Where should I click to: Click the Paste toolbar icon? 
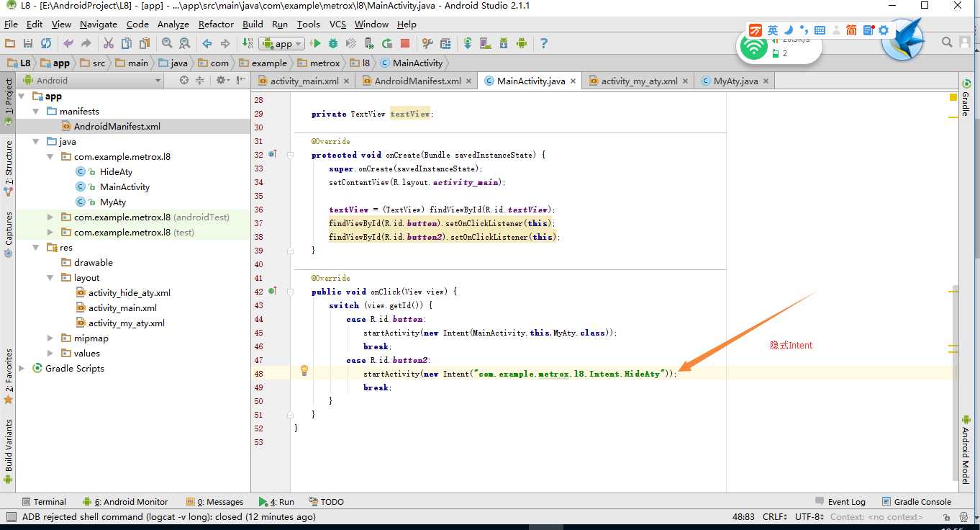pos(145,43)
